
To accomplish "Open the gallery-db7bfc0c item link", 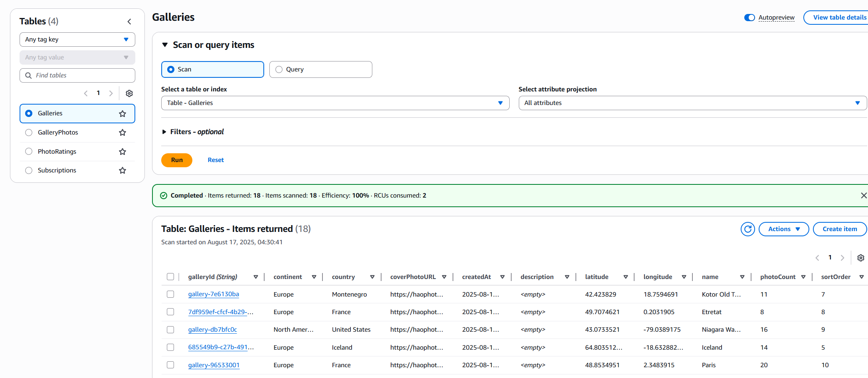I will click(x=212, y=330).
